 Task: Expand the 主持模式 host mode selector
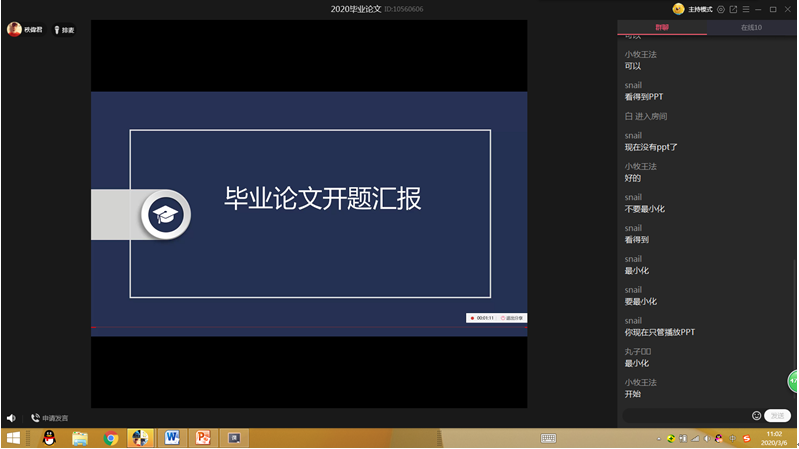[x=700, y=9]
